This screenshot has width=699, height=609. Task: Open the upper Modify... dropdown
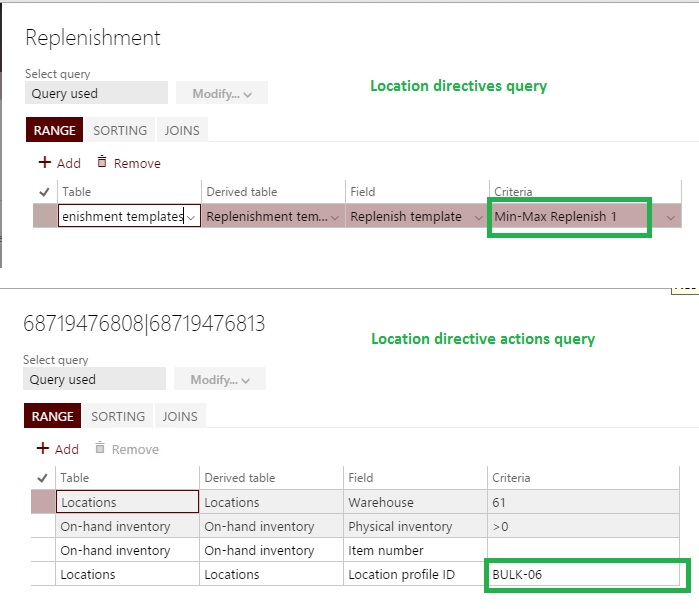(x=221, y=94)
